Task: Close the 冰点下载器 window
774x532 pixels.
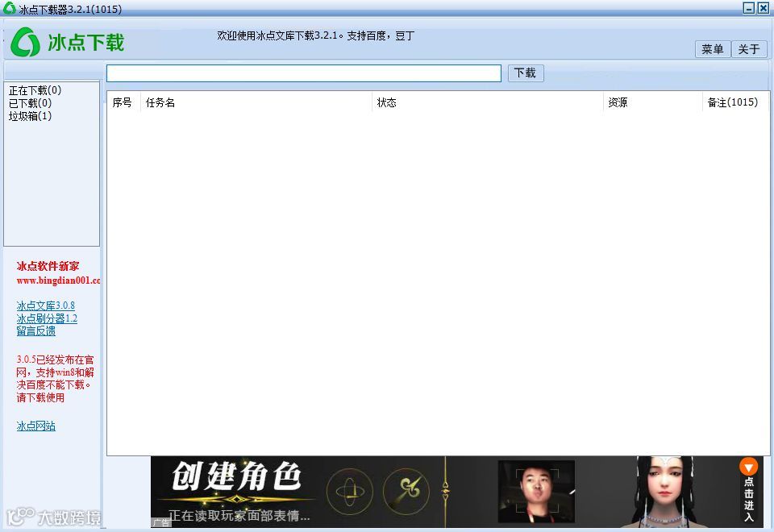Action: tap(763, 8)
